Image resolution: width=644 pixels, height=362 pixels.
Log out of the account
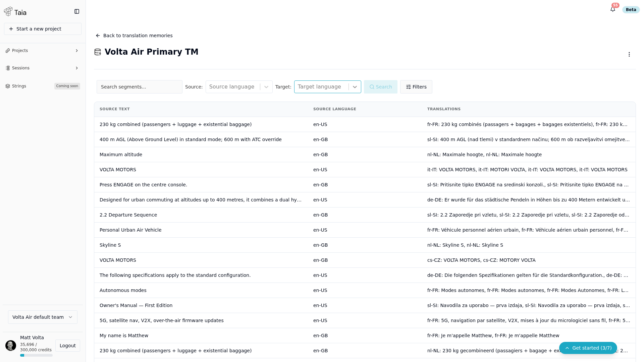[x=68, y=346]
